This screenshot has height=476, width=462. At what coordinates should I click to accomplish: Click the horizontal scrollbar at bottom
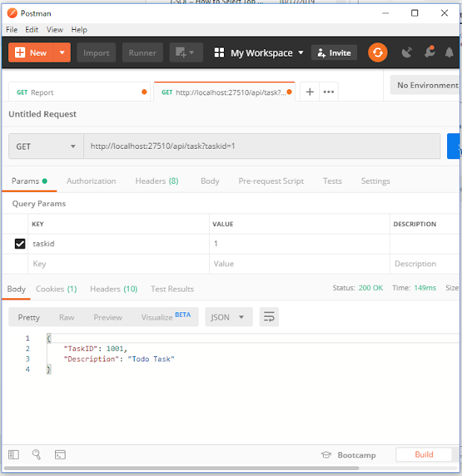(182, 468)
